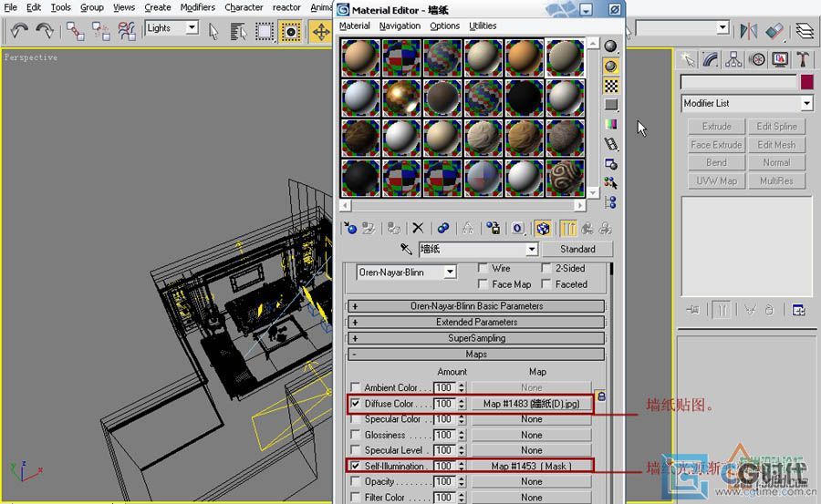Screen dimensions: 821x504
Task: Click the Undo arrow in main toolbar
Action: point(19,31)
